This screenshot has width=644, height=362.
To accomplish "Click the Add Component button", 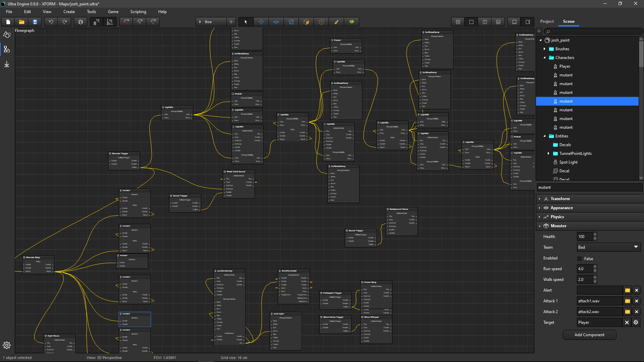I will click(589, 335).
